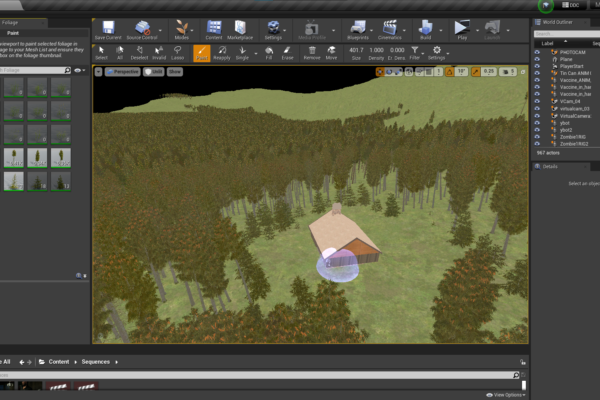Click the Erase Density value 0.000
This screenshot has width=600, height=400.
(397, 50)
